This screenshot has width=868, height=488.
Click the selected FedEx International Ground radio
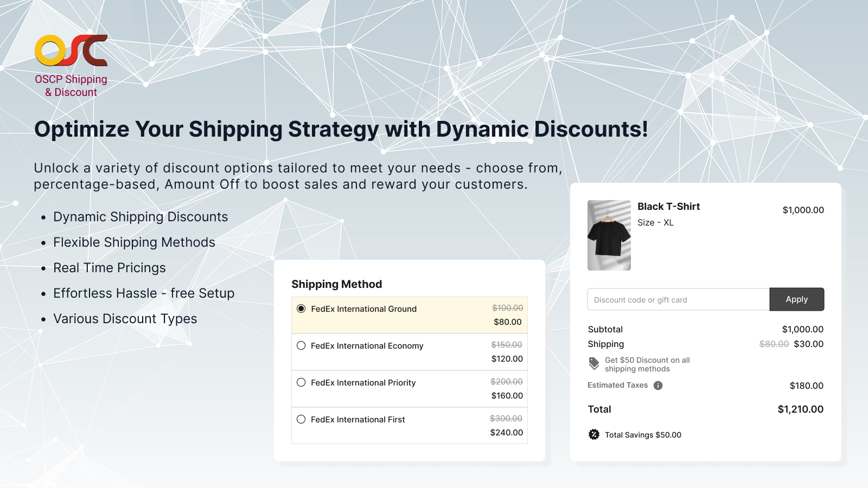click(x=302, y=309)
